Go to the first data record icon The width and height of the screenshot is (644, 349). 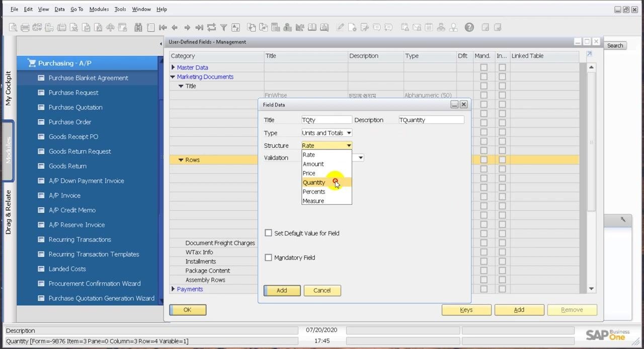(163, 28)
